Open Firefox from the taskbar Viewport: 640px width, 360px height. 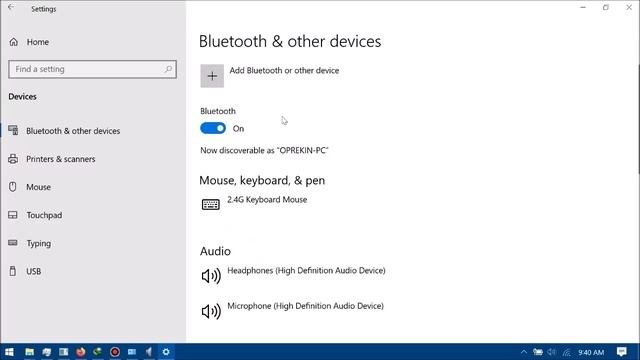click(80, 352)
